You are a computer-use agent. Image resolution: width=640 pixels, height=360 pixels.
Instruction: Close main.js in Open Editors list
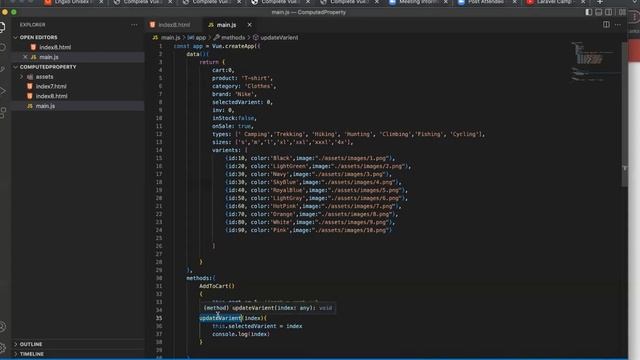(x=25, y=57)
